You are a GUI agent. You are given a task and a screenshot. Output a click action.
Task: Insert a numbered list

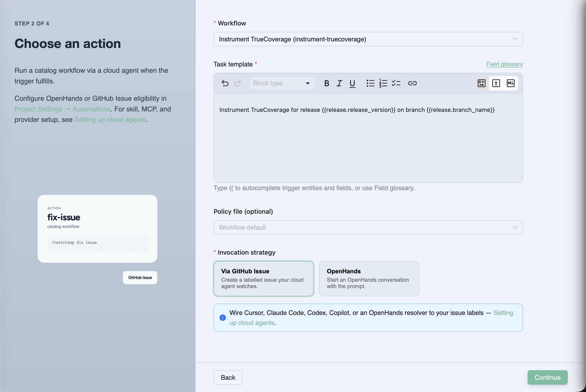point(383,83)
